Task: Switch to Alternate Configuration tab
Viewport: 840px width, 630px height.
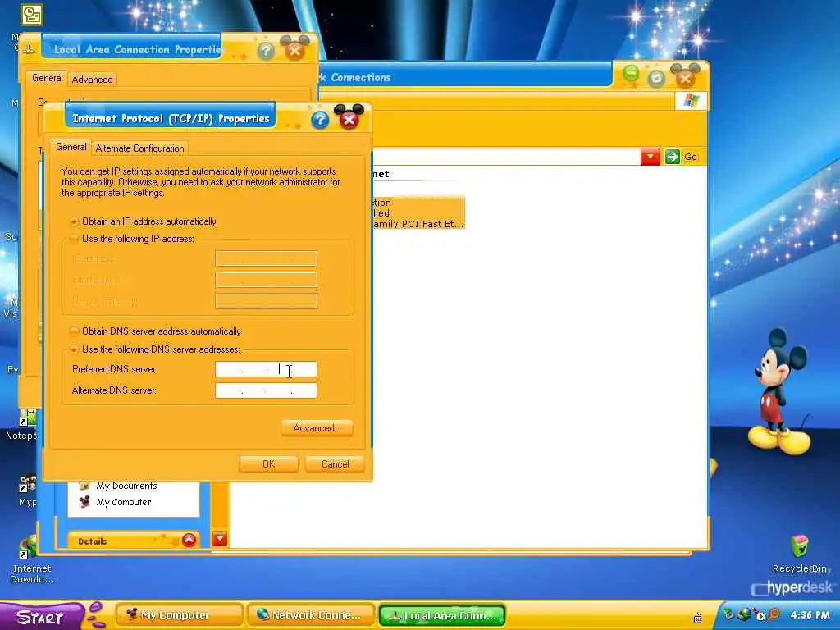Action: [139, 148]
